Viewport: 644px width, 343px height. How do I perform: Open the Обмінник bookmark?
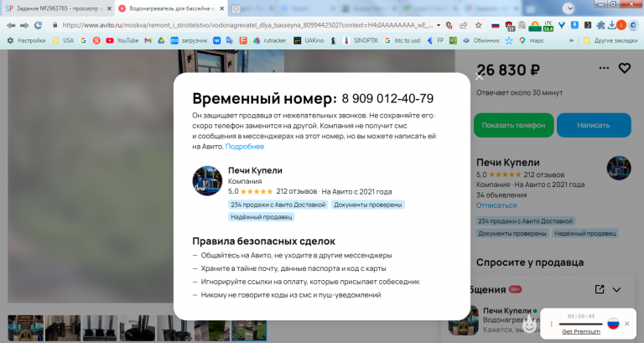tap(481, 40)
